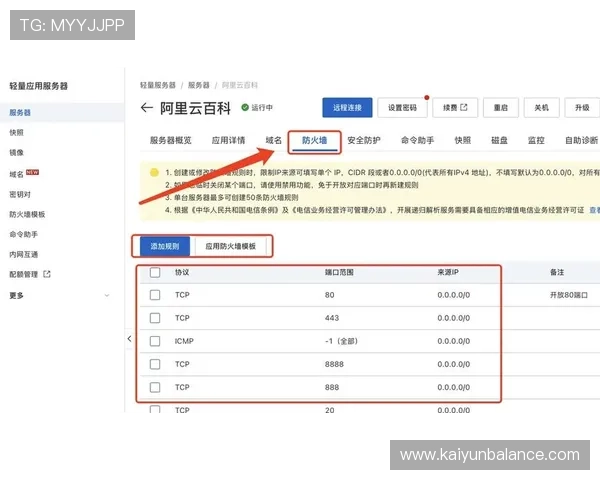Click the port cell showing 443
This screenshot has width=600, height=480.
point(332,318)
